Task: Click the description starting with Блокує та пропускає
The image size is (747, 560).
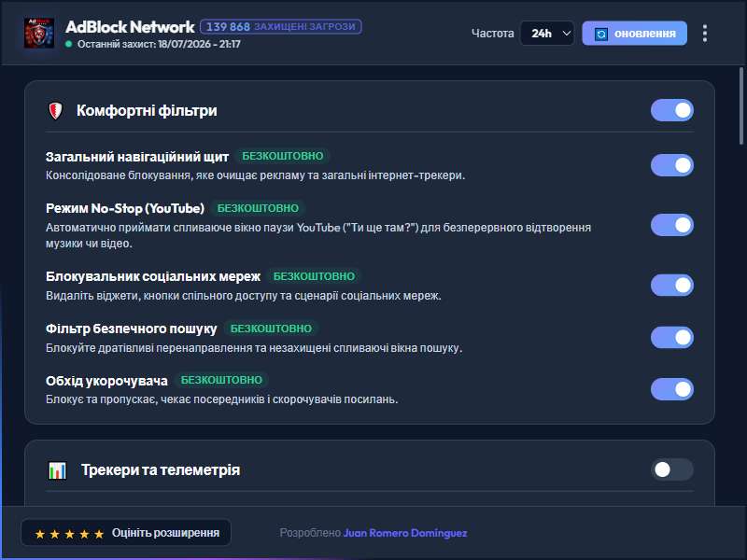Action: (222, 399)
